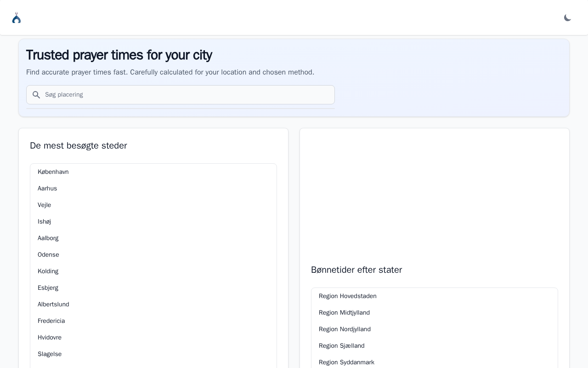This screenshot has width=588, height=368.
Task: Click the search magnifier icon
Action: (36, 95)
